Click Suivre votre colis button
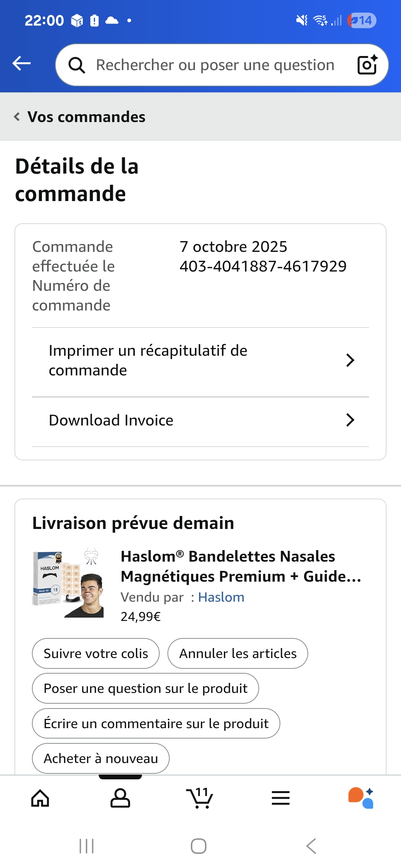The height and width of the screenshot is (868, 401). [96, 654]
